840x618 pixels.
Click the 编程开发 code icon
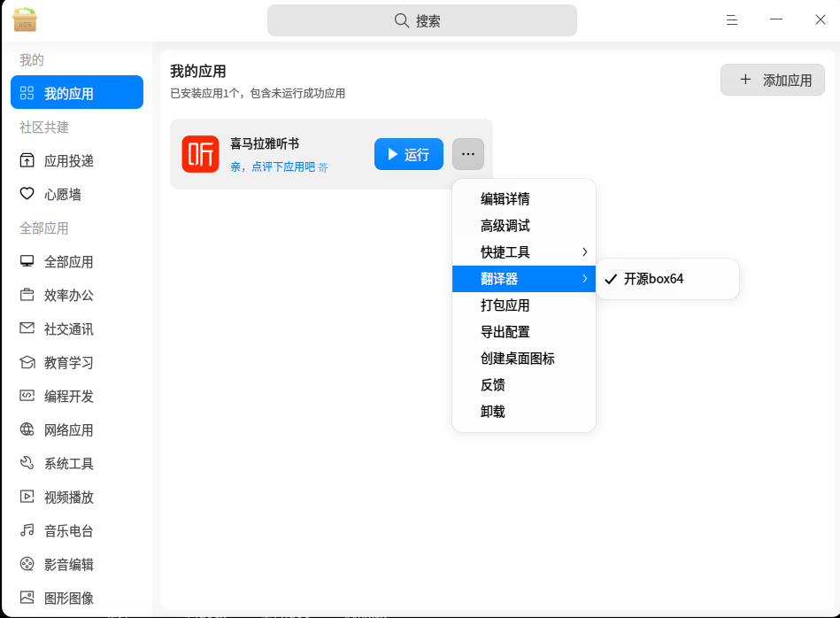coord(27,396)
